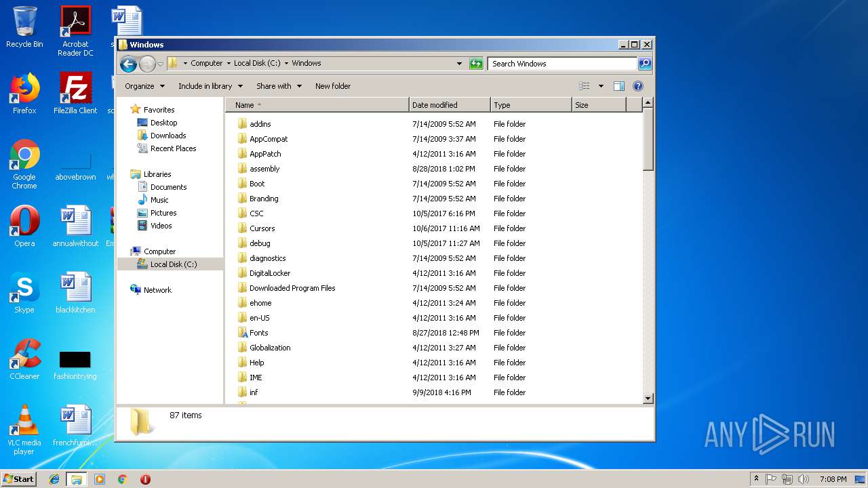Click in the Search Windows field
Image resolution: width=868 pixels, height=488 pixels.
tap(562, 64)
